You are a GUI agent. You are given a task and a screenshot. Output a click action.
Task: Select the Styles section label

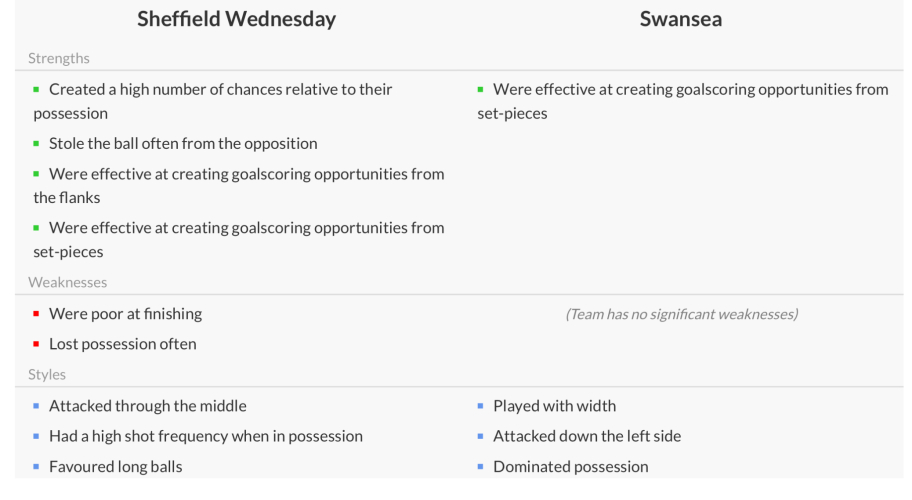(x=48, y=375)
